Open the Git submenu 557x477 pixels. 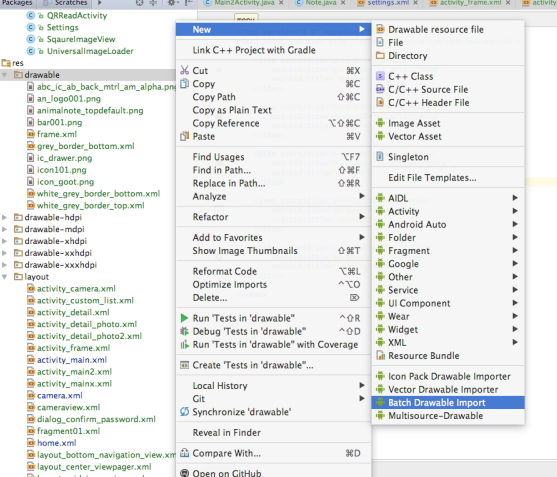(x=274, y=399)
